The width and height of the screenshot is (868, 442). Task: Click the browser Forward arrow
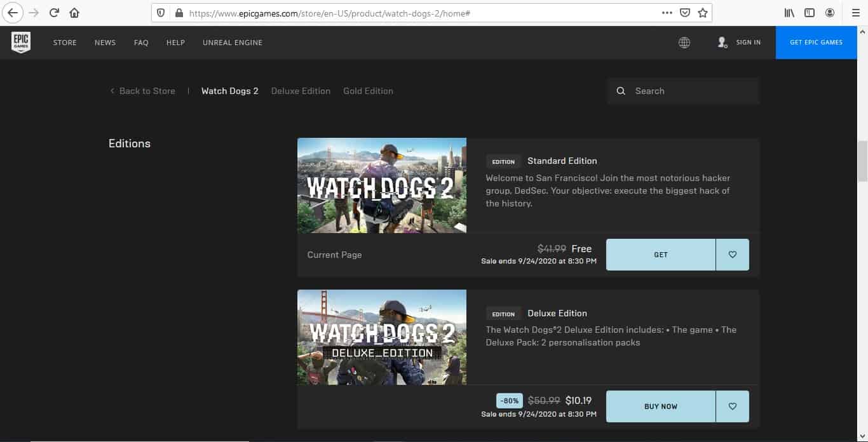tap(34, 13)
